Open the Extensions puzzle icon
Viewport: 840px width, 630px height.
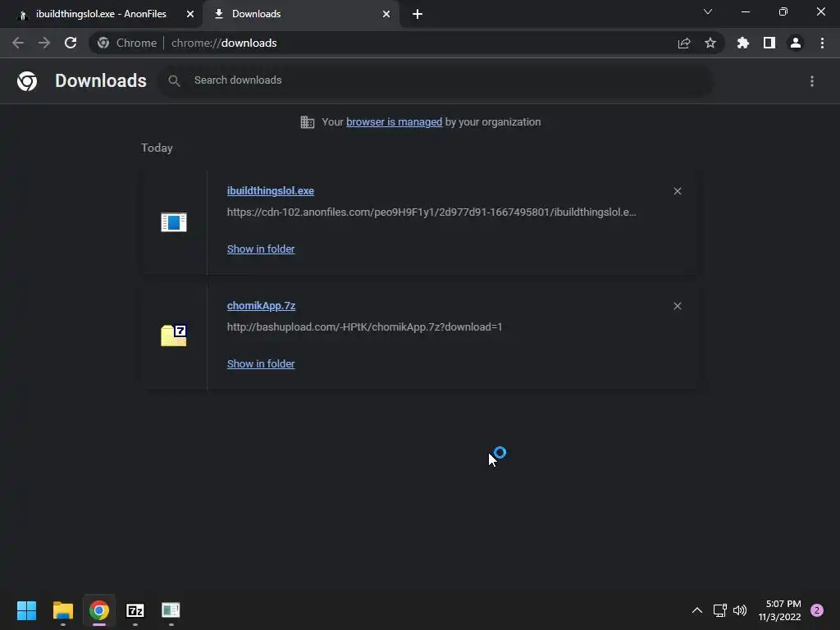[743, 43]
